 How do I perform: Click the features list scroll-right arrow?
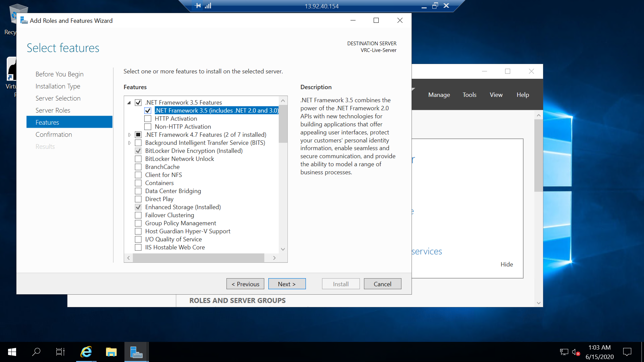tap(274, 258)
